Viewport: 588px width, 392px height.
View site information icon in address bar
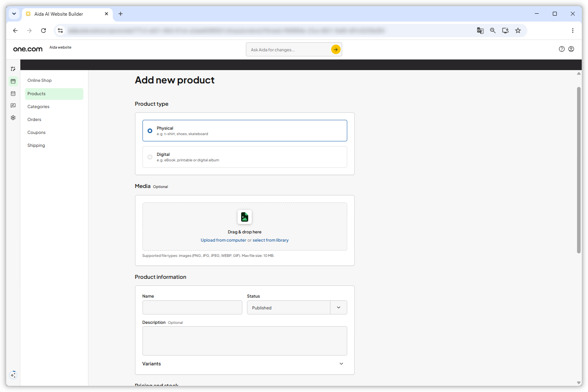pyautogui.click(x=60, y=31)
